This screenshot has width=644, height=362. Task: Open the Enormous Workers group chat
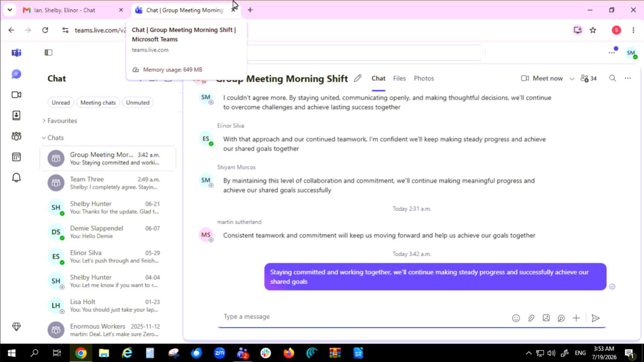(x=107, y=330)
